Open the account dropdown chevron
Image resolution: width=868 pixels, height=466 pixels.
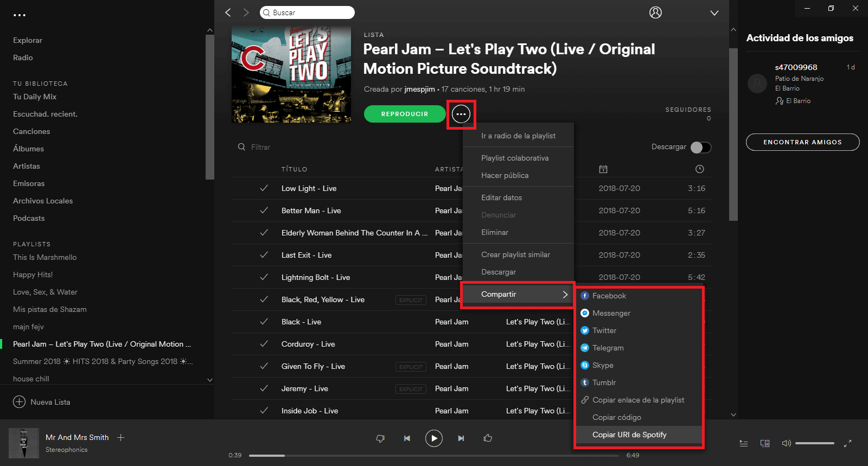714,13
